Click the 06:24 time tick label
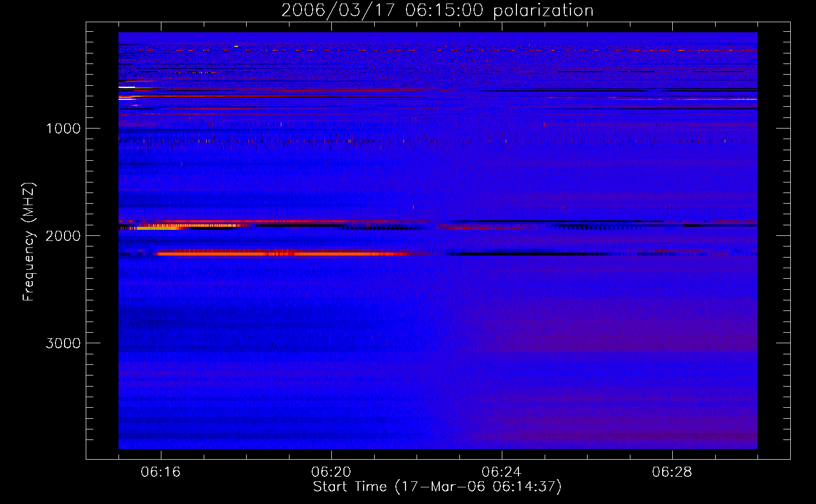 click(502, 472)
